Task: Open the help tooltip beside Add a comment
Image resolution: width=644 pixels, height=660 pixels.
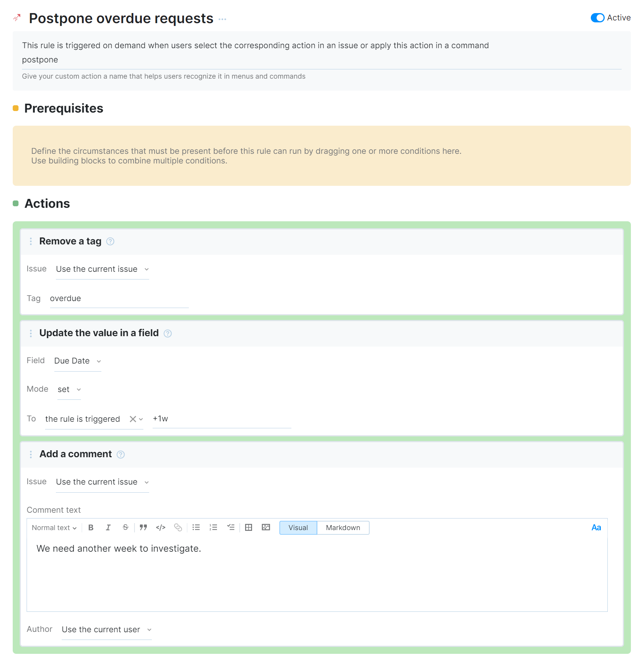Action: coord(121,455)
